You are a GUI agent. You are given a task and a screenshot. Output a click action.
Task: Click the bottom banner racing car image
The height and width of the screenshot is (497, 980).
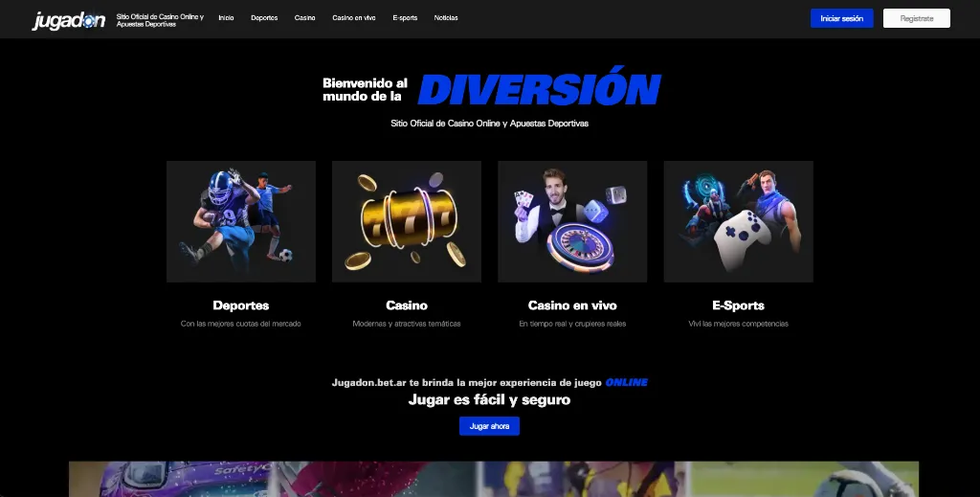(172, 479)
